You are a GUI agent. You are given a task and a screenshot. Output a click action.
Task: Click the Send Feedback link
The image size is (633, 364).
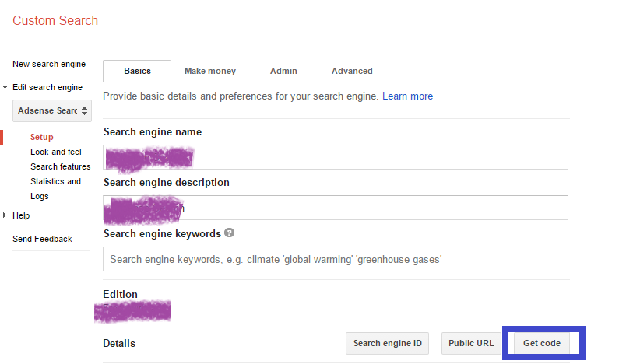tap(42, 239)
